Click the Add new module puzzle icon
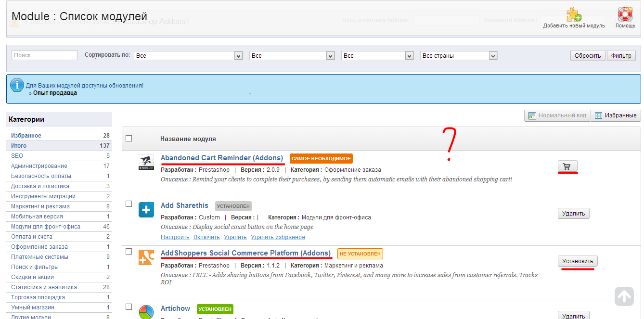 pos(573,14)
